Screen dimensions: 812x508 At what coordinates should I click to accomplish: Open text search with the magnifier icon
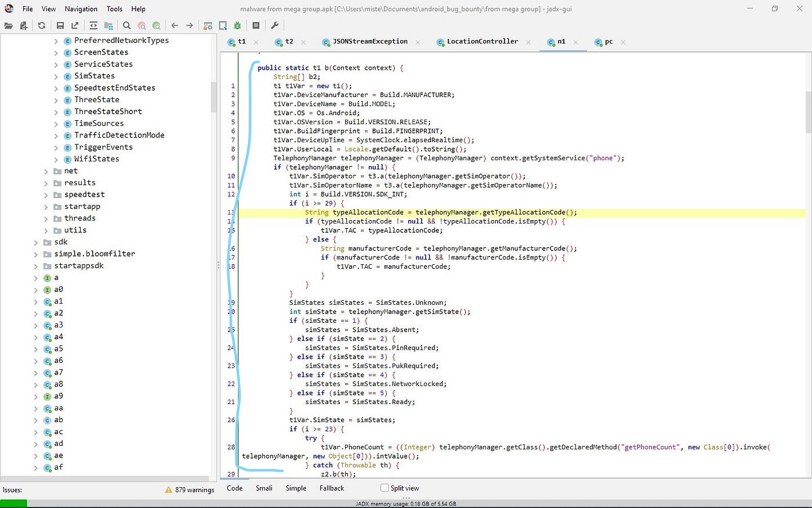[127, 26]
